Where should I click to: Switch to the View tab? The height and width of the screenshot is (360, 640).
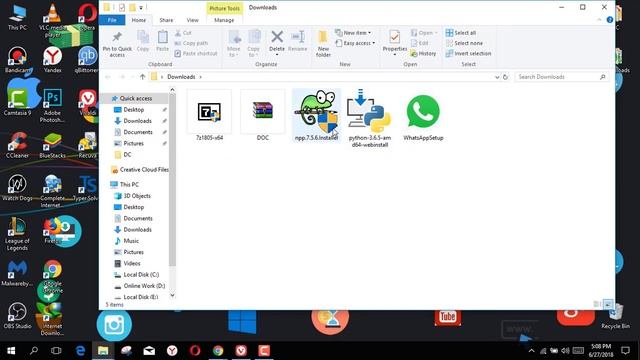(x=192, y=20)
